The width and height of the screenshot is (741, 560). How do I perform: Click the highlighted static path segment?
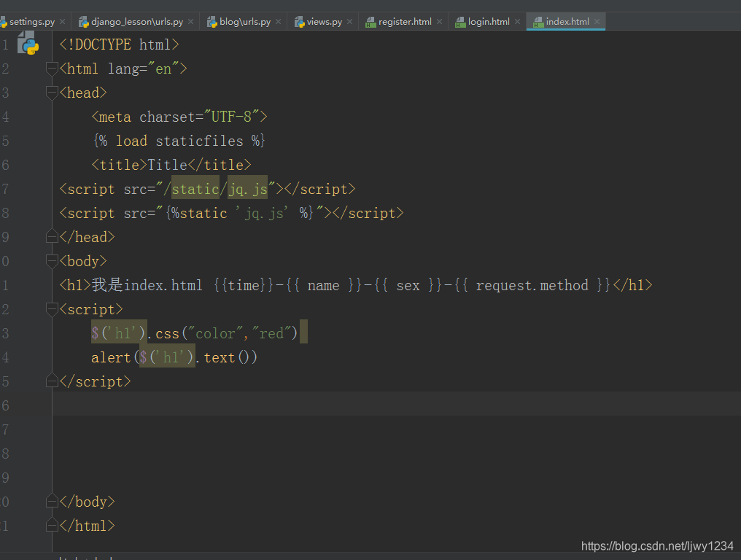pyautogui.click(x=195, y=189)
